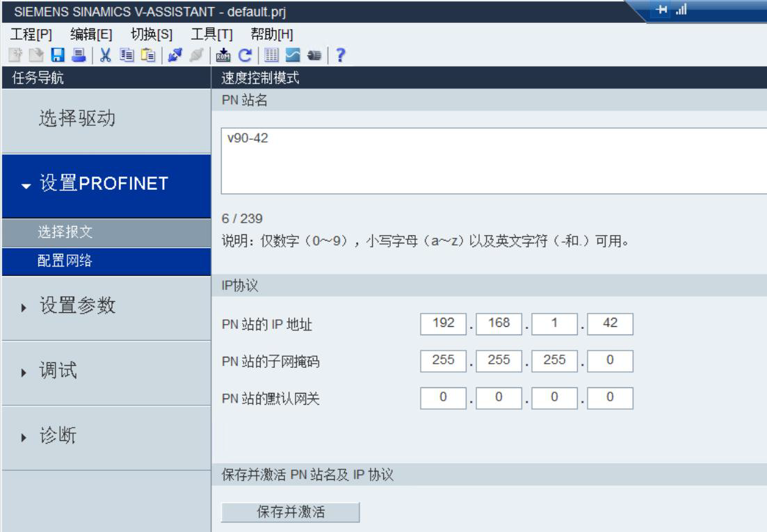This screenshot has width=767, height=532.
Task: Click the grey Go Offline connection icon
Action: click(x=196, y=55)
